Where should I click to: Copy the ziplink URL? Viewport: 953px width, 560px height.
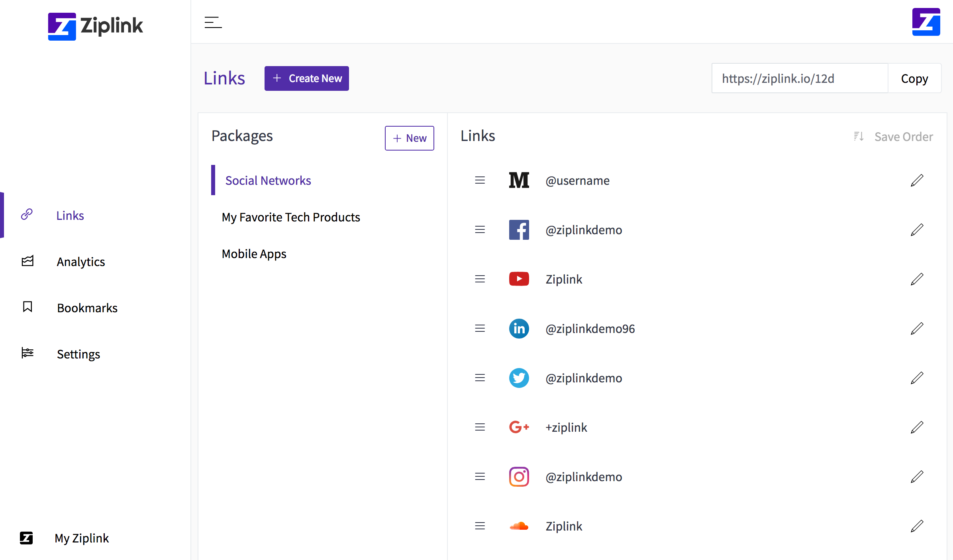[x=915, y=78]
